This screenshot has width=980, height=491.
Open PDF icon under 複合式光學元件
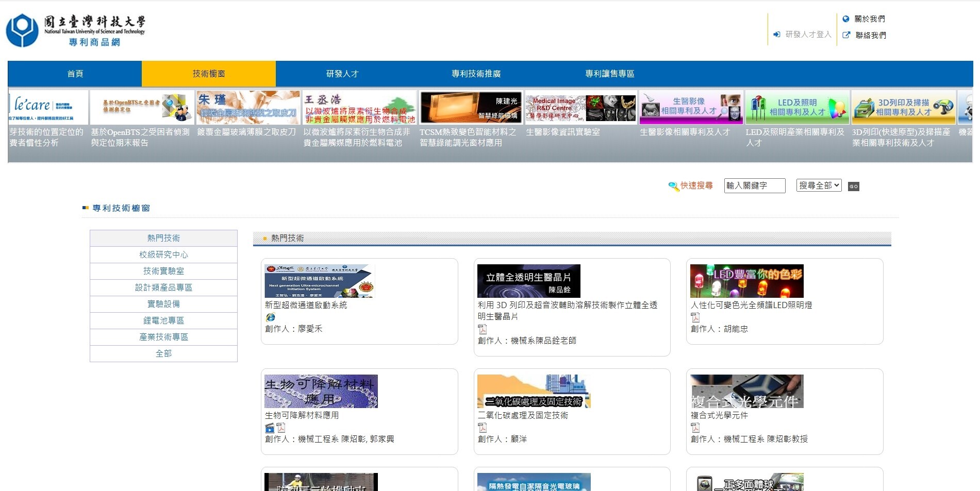695,428
